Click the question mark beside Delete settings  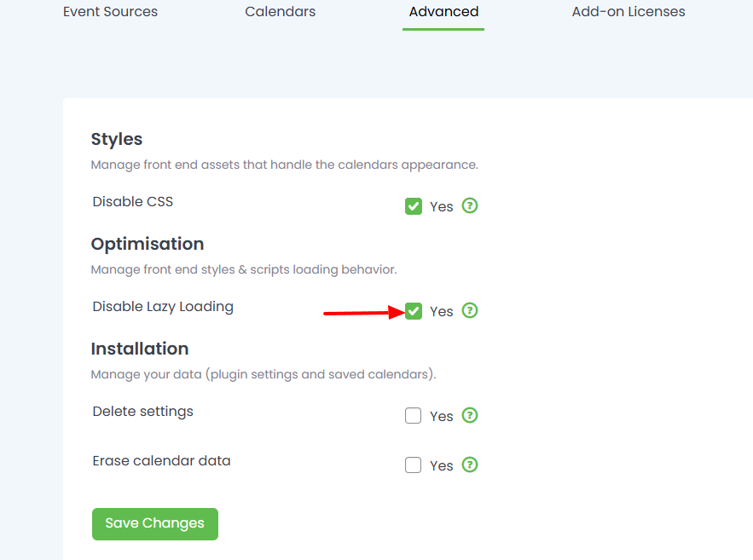[470, 416]
